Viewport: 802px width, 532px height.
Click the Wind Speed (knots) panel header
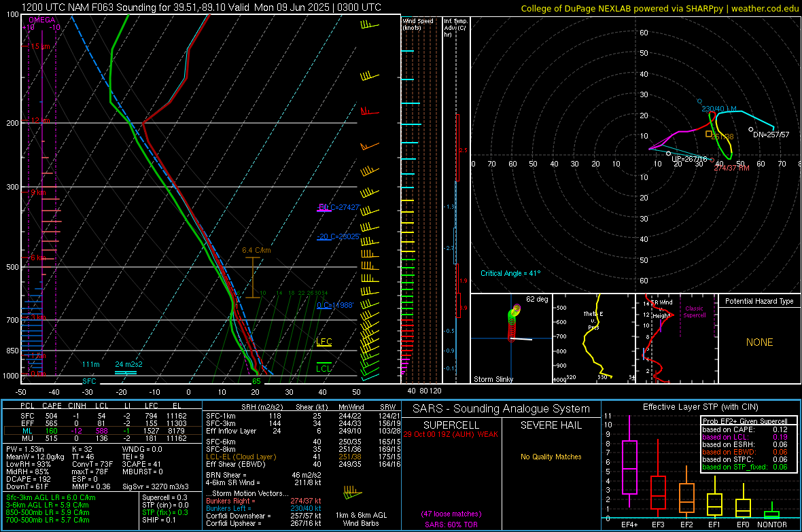[x=418, y=24]
